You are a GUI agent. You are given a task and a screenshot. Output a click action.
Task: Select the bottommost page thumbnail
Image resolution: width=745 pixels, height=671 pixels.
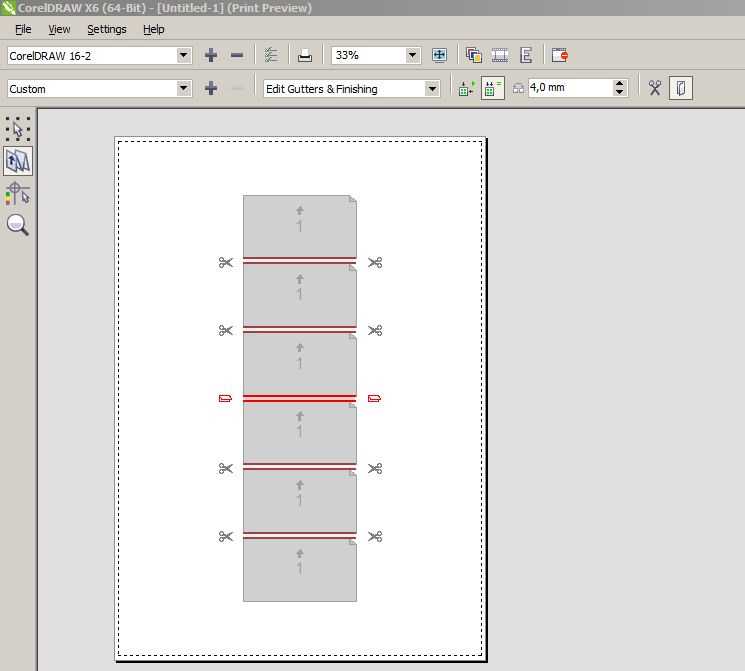coord(300,570)
